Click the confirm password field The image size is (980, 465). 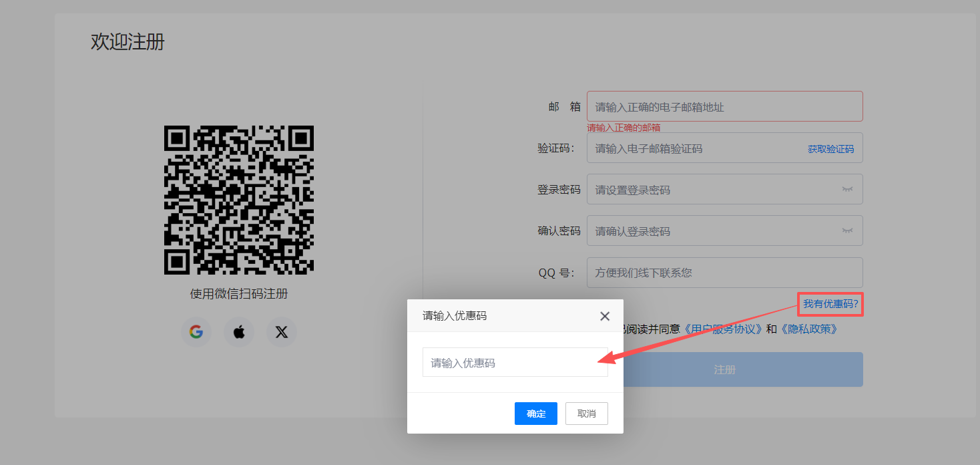click(725, 230)
